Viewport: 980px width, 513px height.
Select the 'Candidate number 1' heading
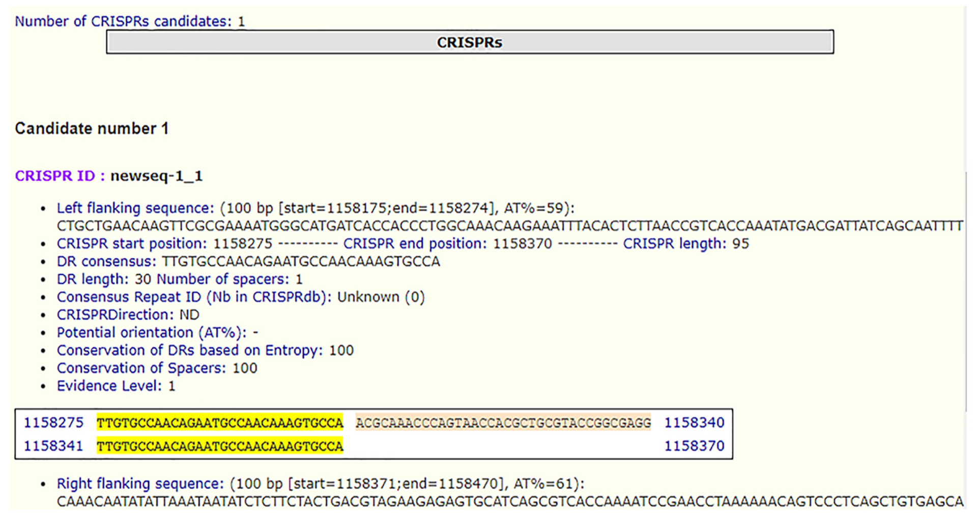click(x=92, y=129)
